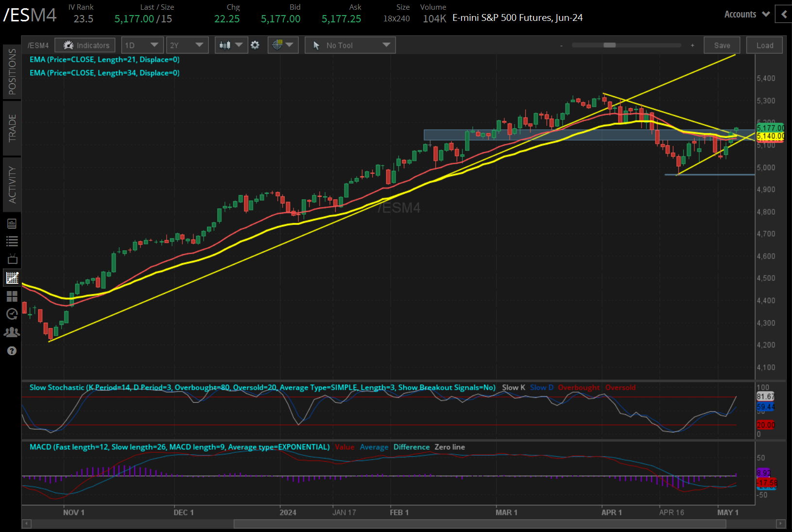Click the Save button for chart layout
792x532 pixels.
[722, 45]
